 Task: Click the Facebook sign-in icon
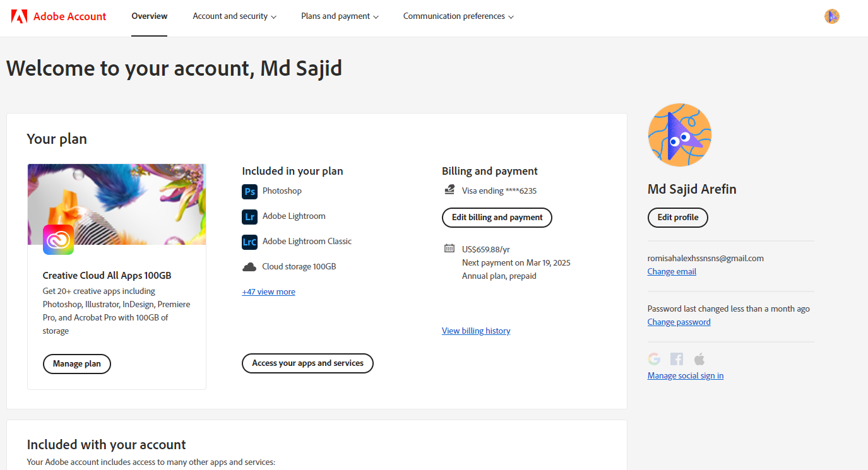(677, 359)
